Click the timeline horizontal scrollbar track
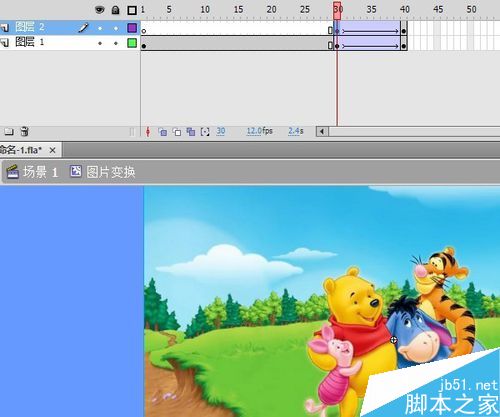 coord(414,132)
